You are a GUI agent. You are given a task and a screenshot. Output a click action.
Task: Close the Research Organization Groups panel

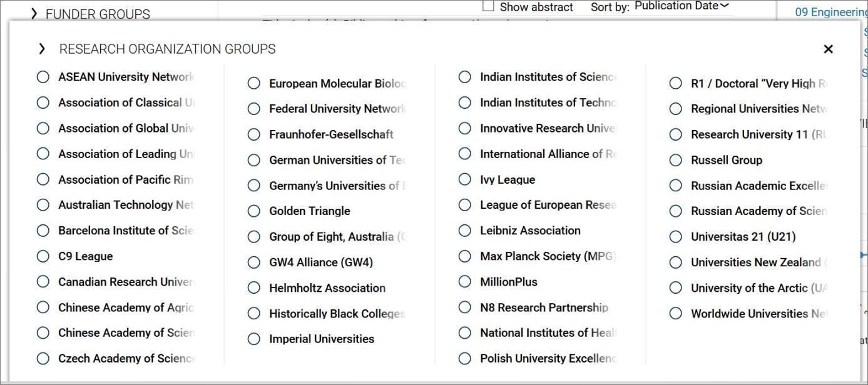click(828, 49)
